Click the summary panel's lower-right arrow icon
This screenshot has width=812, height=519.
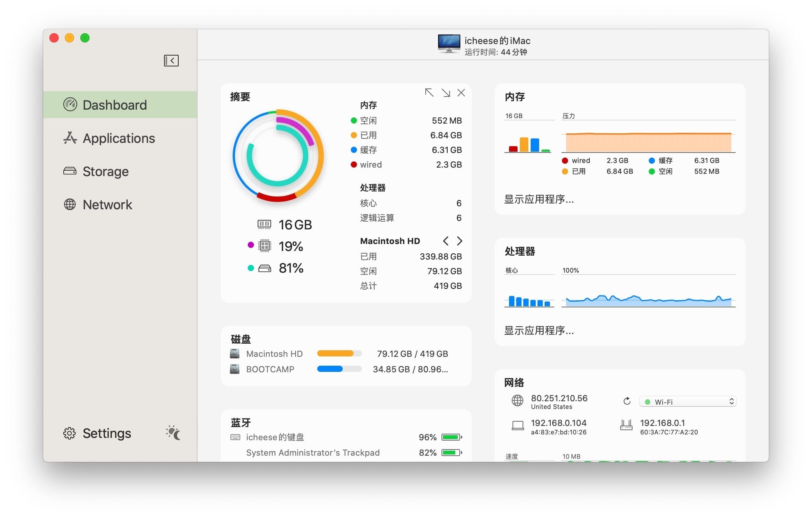coord(446,93)
